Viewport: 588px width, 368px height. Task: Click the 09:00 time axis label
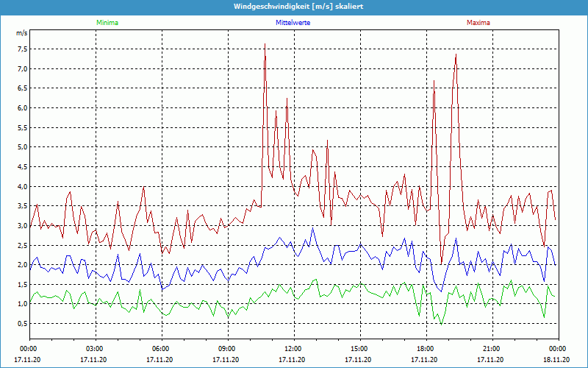pyautogui.click(x=226, y=349)
